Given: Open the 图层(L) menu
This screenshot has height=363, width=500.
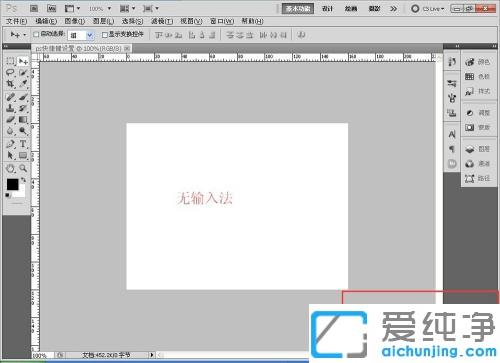Looking at the screenshot, I should point(103,21).
